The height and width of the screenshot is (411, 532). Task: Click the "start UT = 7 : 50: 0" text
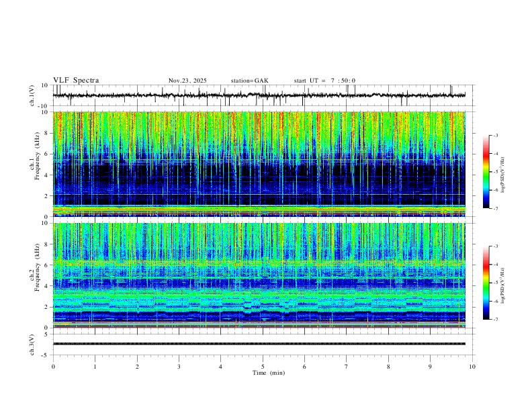[324, 81]
